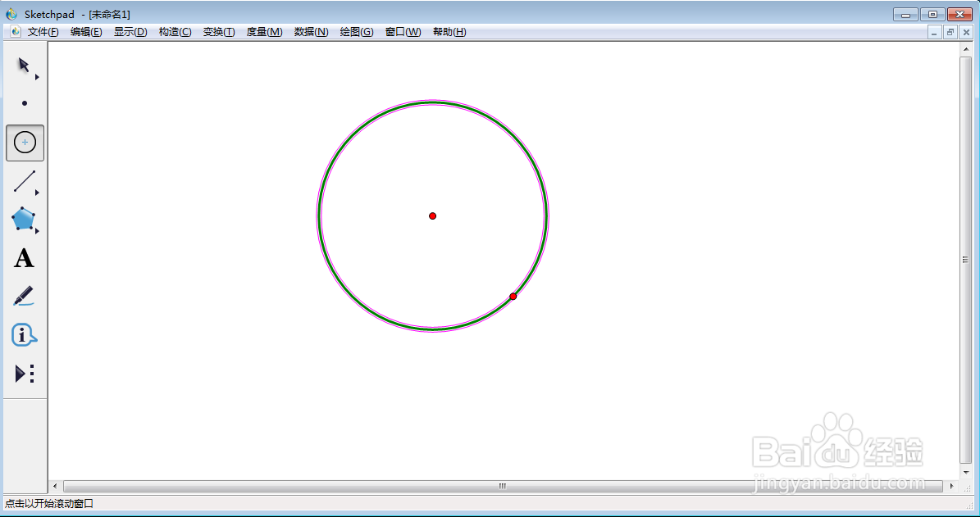
Task: Minimize the Sketchpad application window
Action: click(905, 15)
